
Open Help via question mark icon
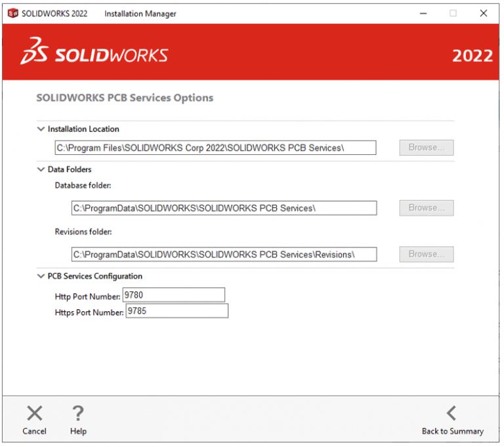[x=78, y=414]
